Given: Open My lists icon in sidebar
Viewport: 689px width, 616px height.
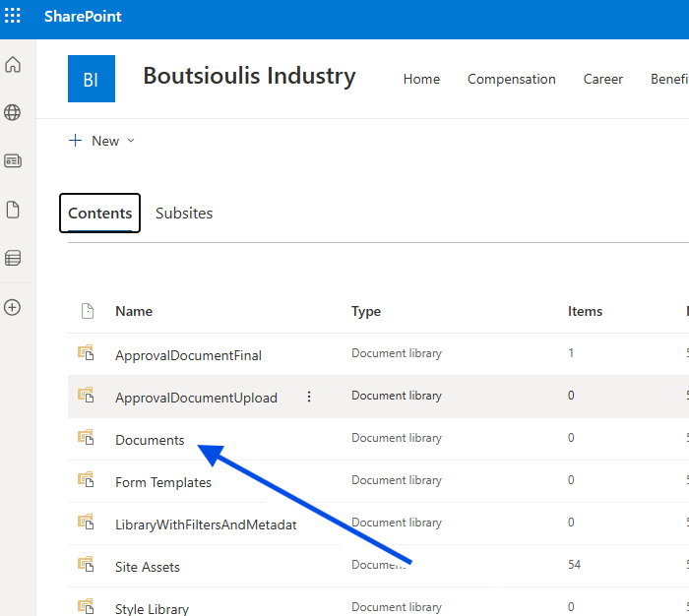Looking at the screenshot, I should coord(13,258).
